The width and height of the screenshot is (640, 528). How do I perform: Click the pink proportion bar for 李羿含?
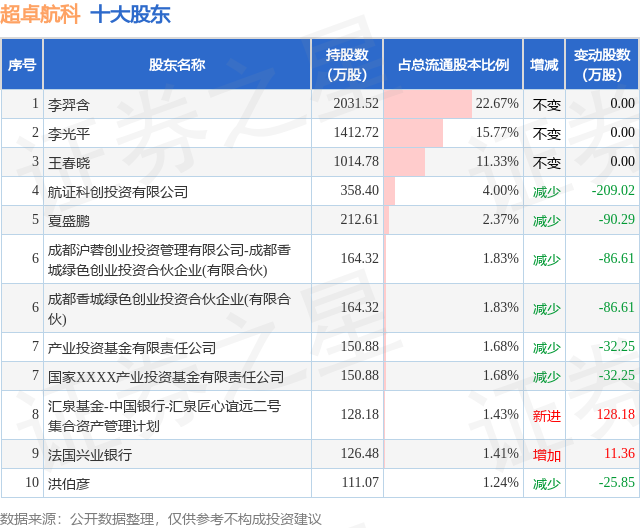pos(428,104)
